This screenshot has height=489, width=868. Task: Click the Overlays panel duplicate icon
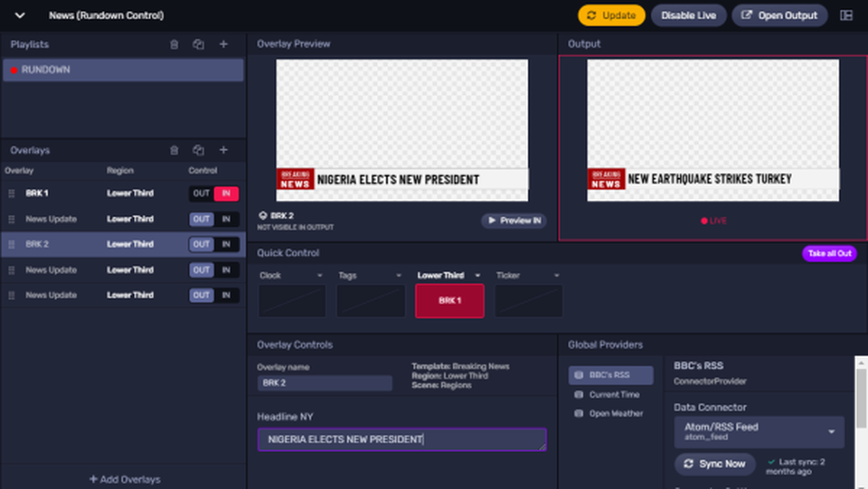(198, 150)
